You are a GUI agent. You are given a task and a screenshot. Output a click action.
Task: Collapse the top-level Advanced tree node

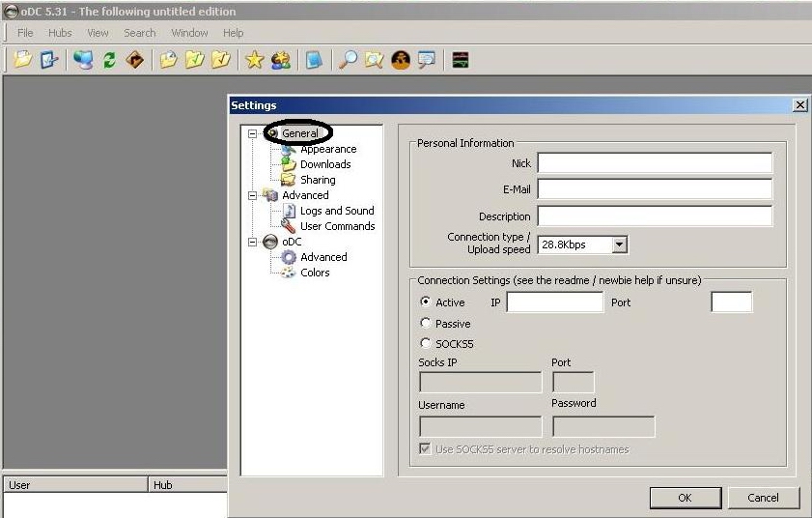[x=252, y=195]
